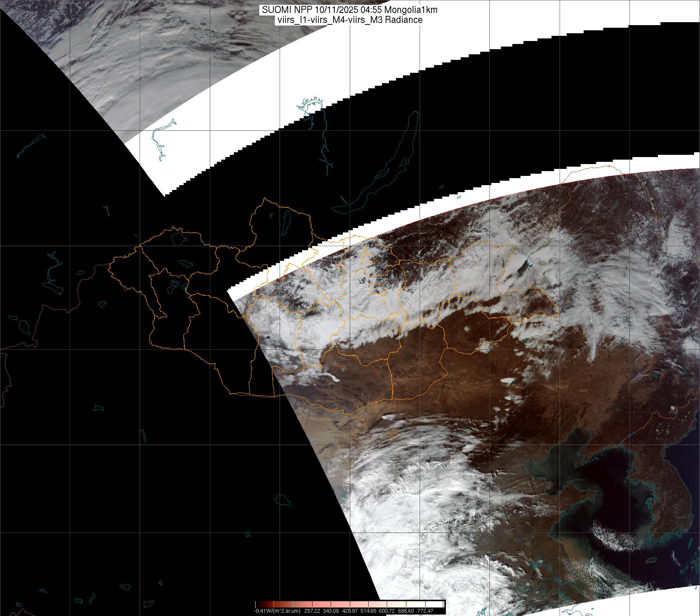700x616 pixels.
Task: Pick the 343.09 colorbar value
Action: 331,611
